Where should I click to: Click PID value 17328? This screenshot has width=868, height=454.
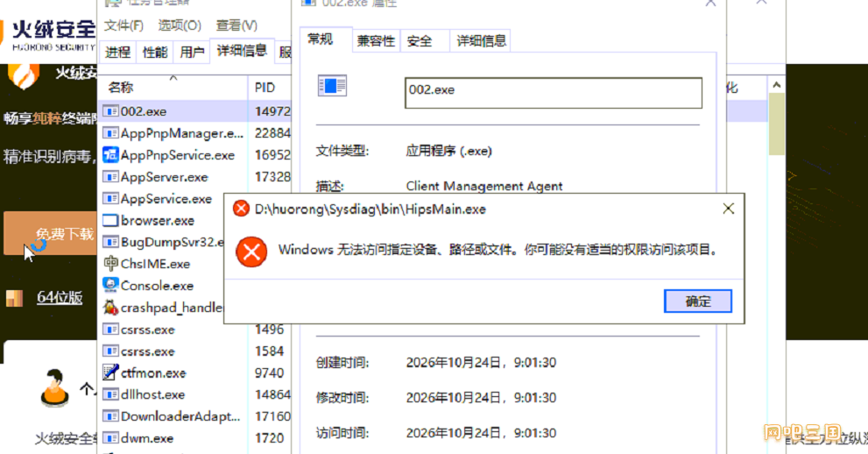[x=272, y=177]
